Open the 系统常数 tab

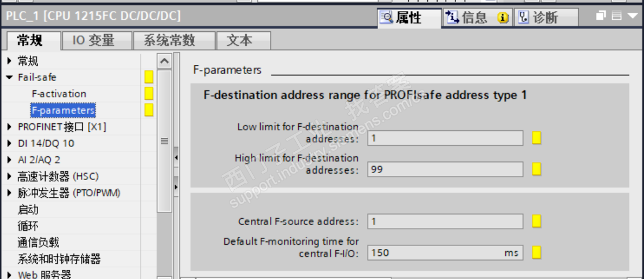[169, 41]
